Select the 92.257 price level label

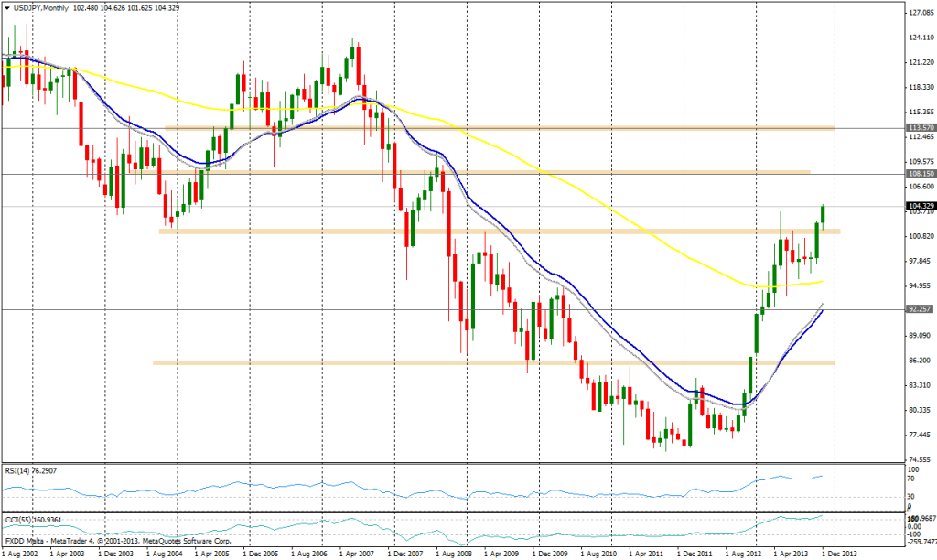(919, 310)
